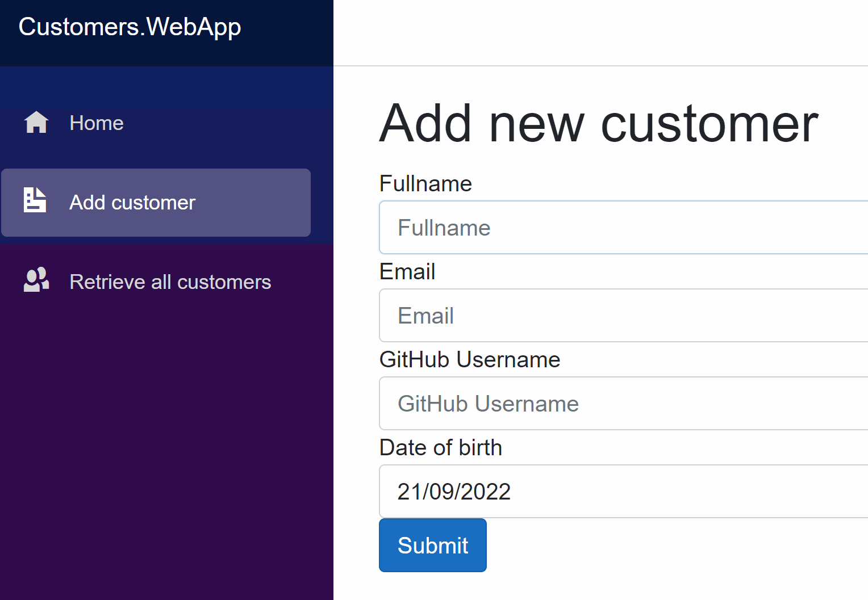Click the Add customer document icon
Image resolution: width=868 pixels, height=600 pixels.
[x=35, y=200]
